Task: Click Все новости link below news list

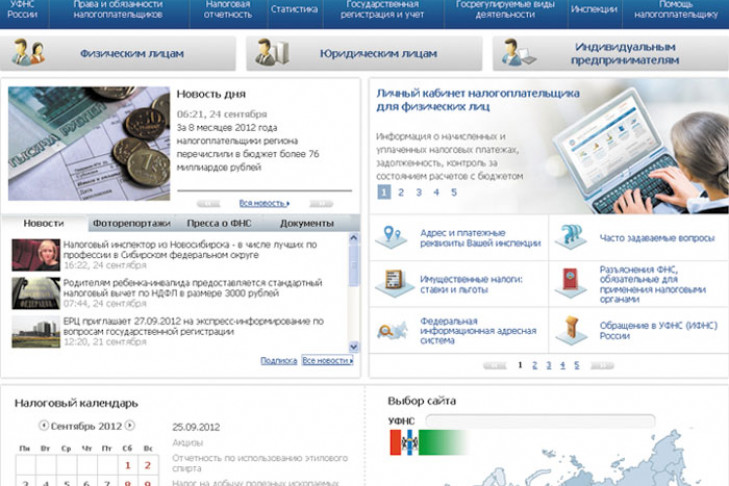Action: coord(327,360)
